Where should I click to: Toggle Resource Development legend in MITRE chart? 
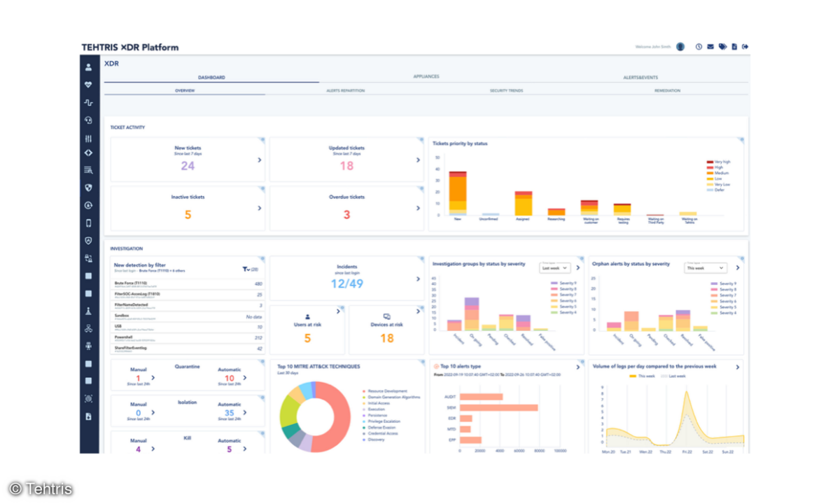(x=383, y=391)
